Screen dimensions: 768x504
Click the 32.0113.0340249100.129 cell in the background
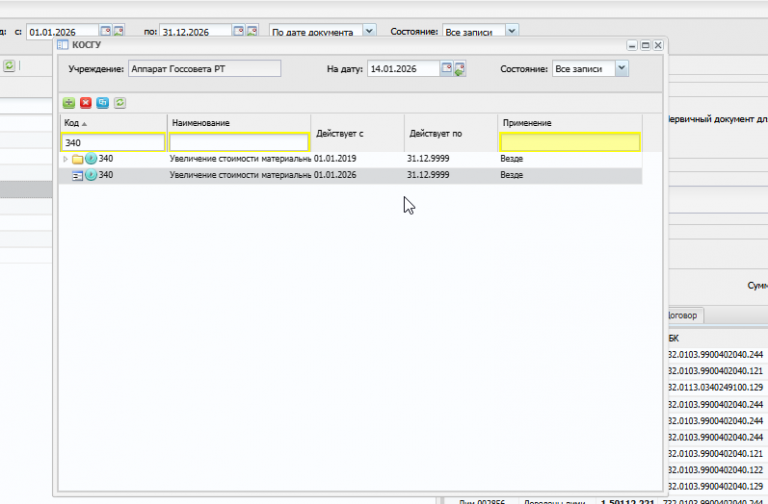coord(716,387)
